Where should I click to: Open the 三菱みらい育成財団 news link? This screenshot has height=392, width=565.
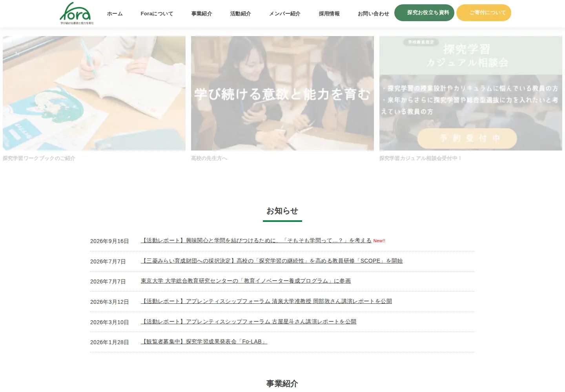[x=272, y=261]
